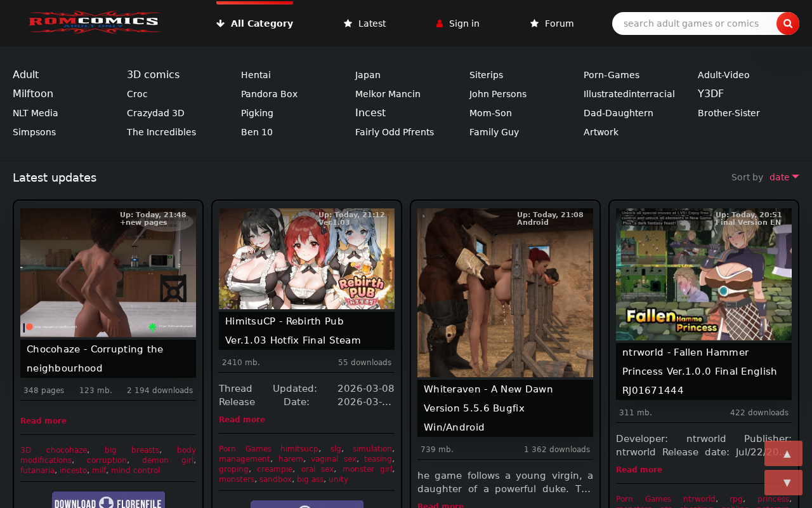
Task: Open the HimitsuCP Rebirth Pub title
Action: coord(293,331)
